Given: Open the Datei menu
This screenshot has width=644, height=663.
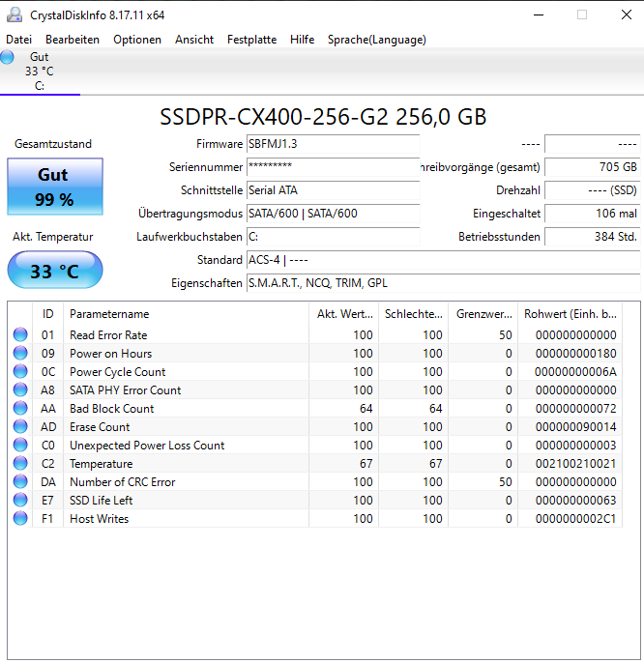Looking at the screenshot, I should tap(18, 40).
